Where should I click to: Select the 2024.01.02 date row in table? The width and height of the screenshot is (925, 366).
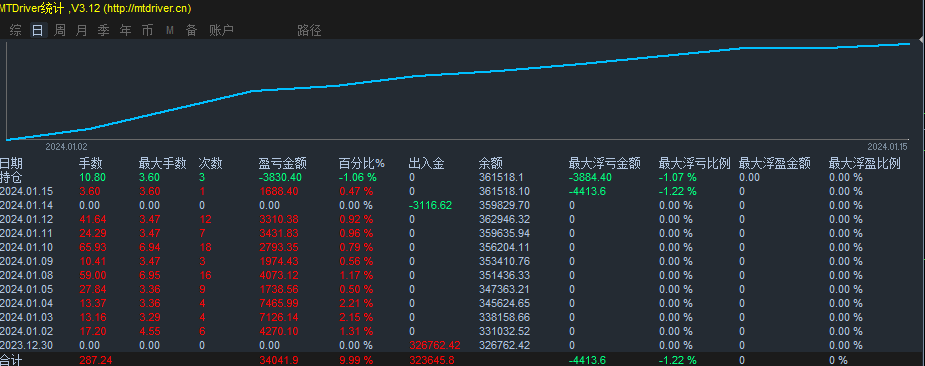(x=27, y=331)
